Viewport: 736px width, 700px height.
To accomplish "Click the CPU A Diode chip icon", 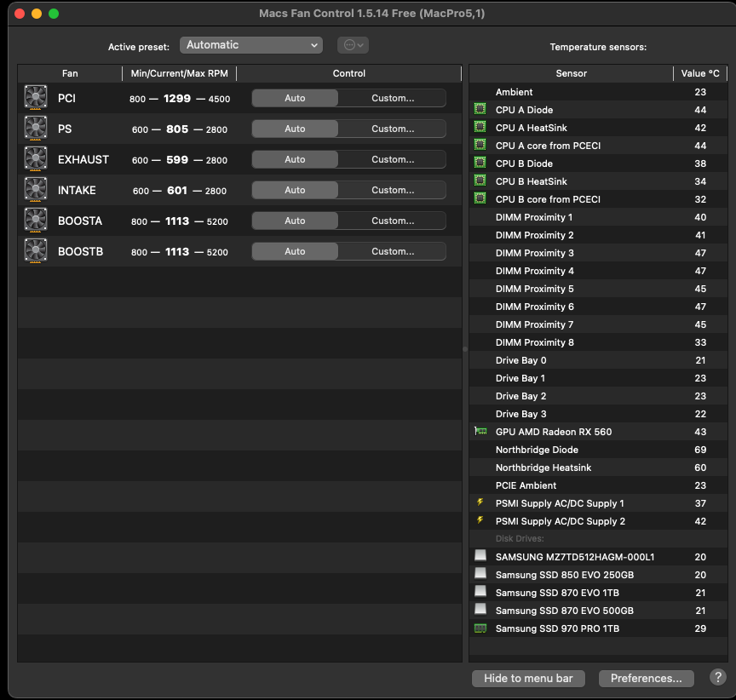I will [480, 109].
